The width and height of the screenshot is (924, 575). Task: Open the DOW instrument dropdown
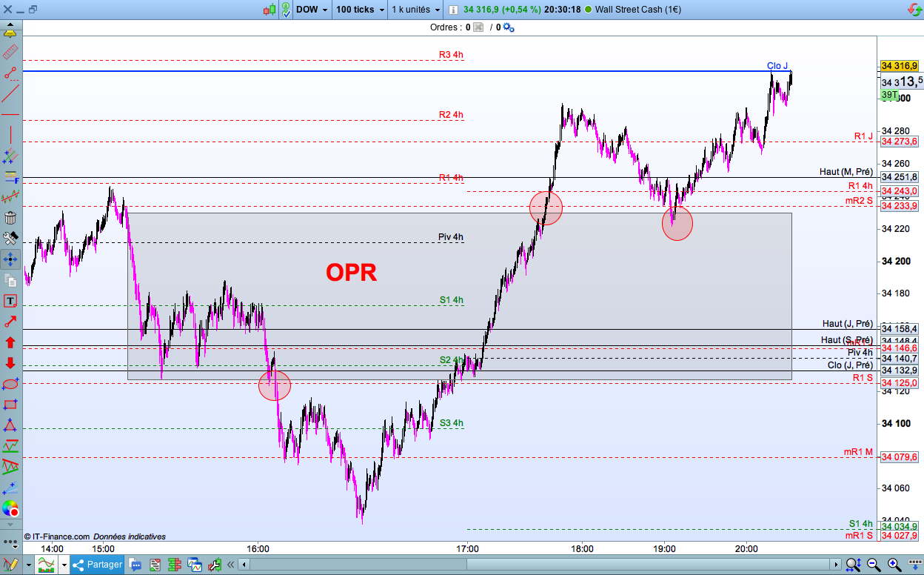click(312, 10)
